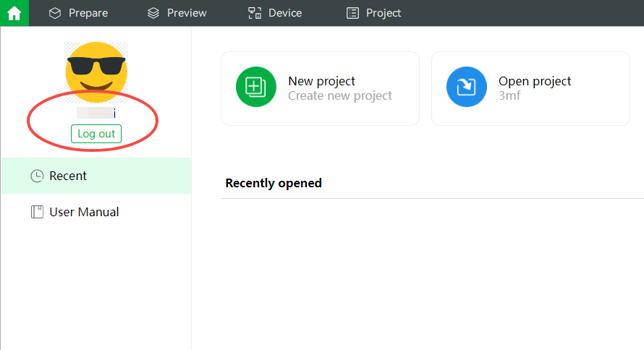
Task: Open the User Manual entry
Action: point(96,212)
